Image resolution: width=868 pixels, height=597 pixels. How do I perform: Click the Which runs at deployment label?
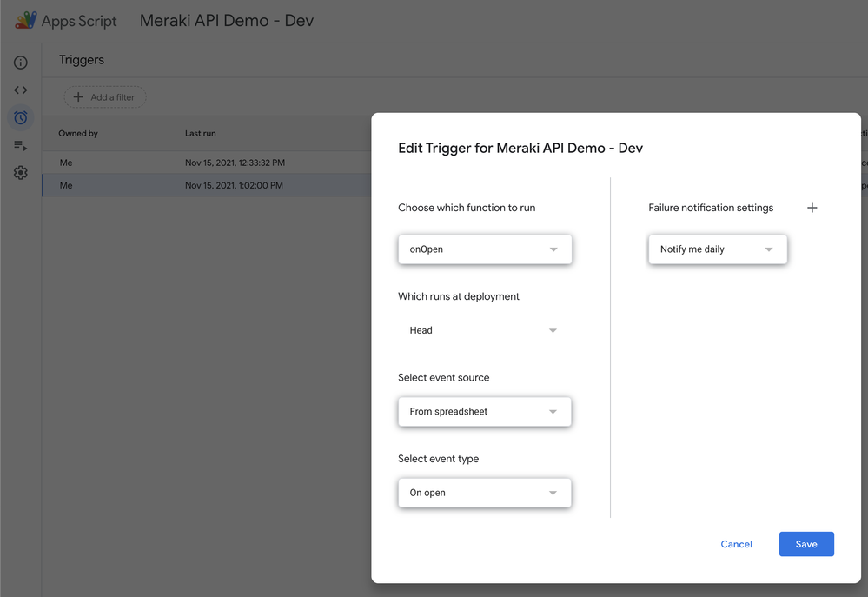click(459, 296)
